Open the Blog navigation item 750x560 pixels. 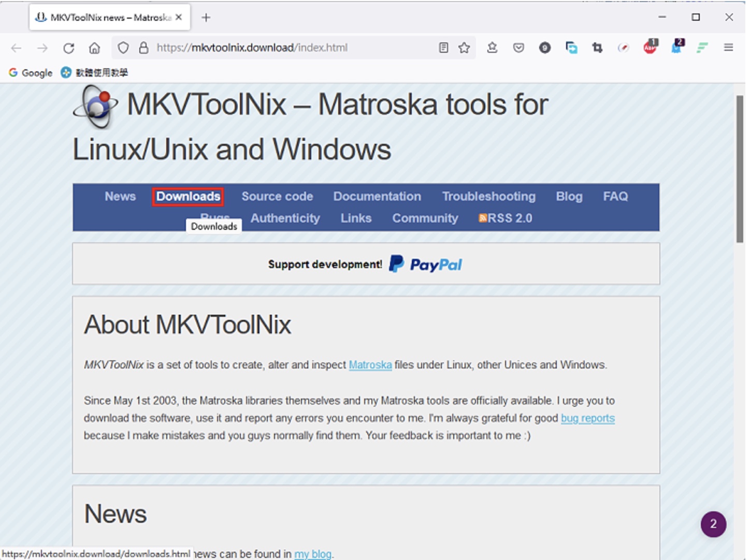(x=569, y=196)
